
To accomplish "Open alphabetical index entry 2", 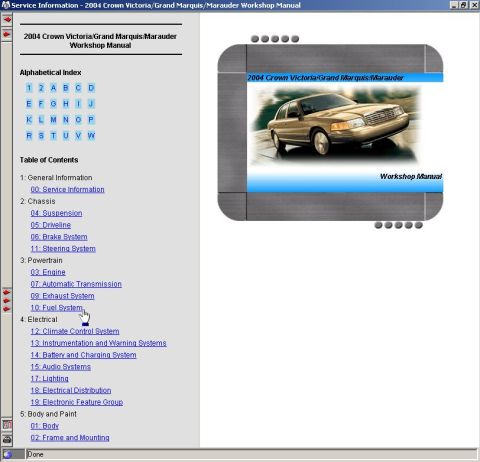I will [x=41, y=88].
